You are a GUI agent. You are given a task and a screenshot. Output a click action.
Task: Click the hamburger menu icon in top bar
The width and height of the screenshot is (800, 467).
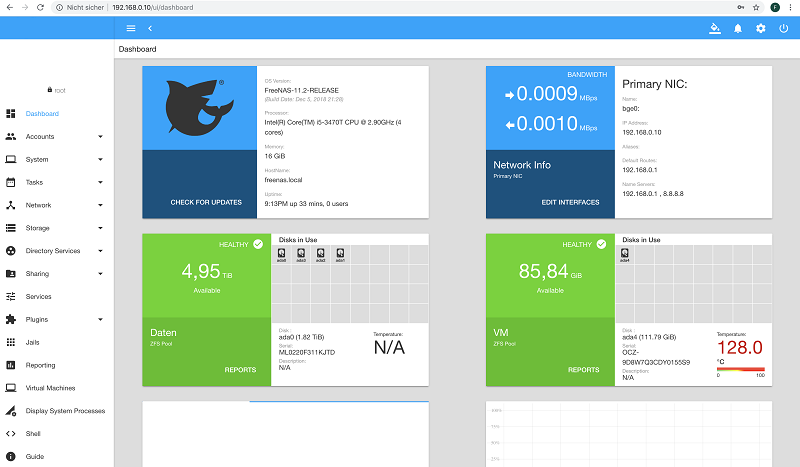[131, 28]
